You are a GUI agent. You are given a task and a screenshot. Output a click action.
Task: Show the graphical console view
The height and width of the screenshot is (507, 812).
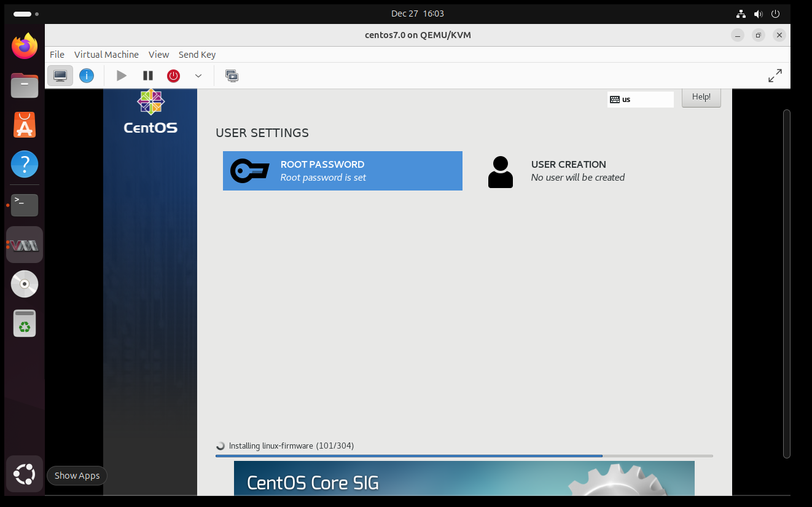pyautogui.click(x=60, y=76)
